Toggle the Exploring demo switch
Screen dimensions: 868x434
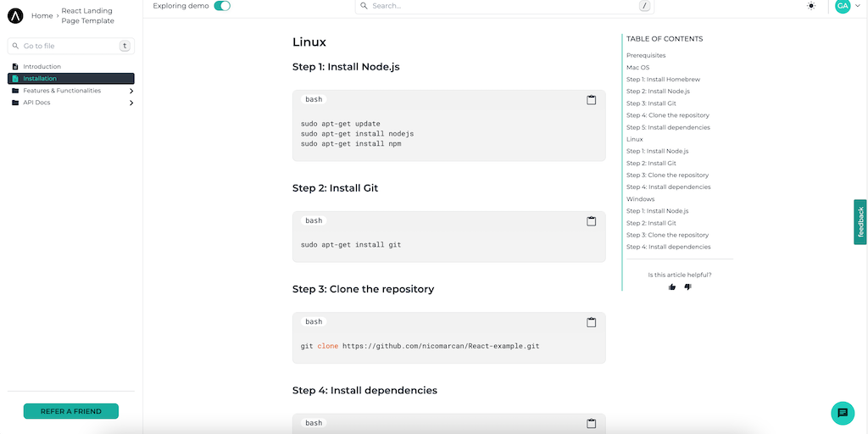tap(222, 6)
